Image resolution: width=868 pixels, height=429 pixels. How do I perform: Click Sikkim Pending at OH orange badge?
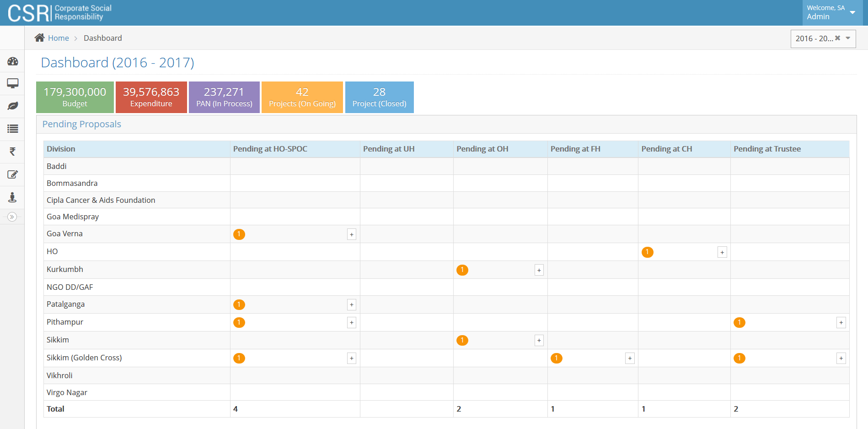tap(462, 340)
